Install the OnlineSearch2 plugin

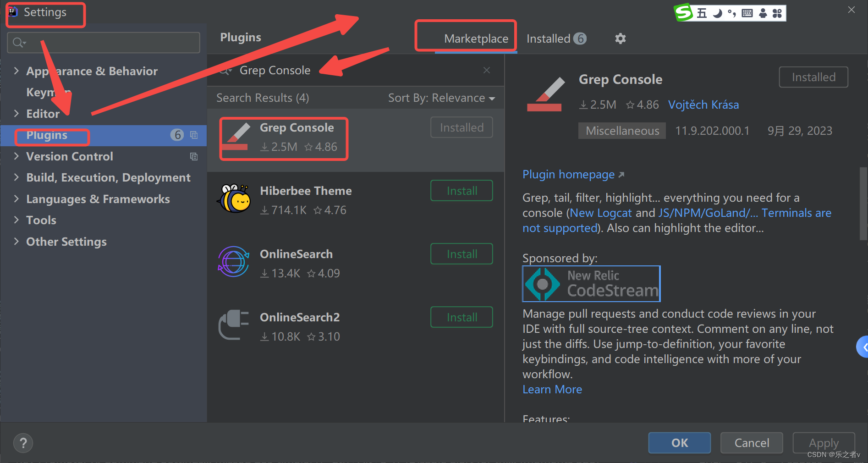461,317
